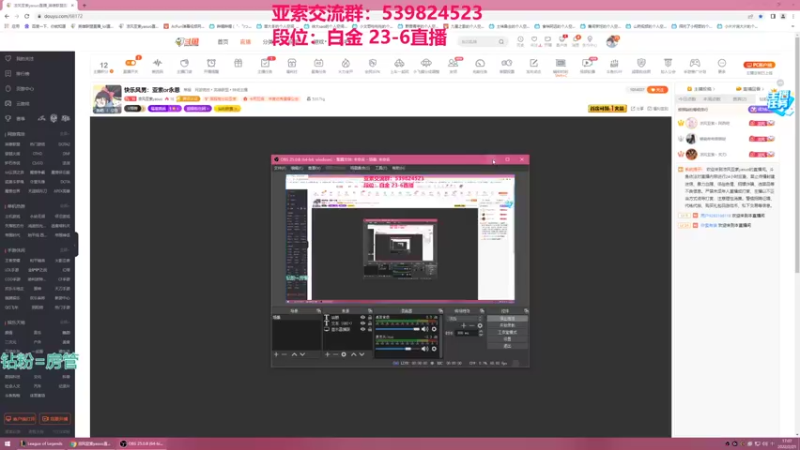Mute first audio channel in OBS mixer
The image size is (800, 450).
click(x=424, y=329)
